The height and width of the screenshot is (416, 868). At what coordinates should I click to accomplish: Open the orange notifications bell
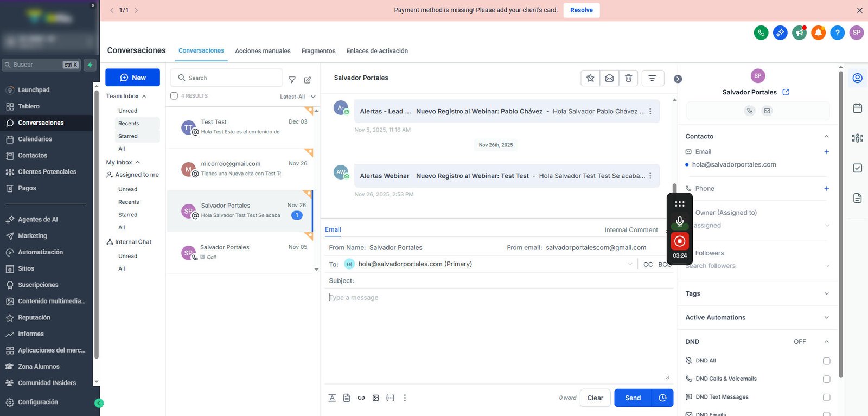818,33
